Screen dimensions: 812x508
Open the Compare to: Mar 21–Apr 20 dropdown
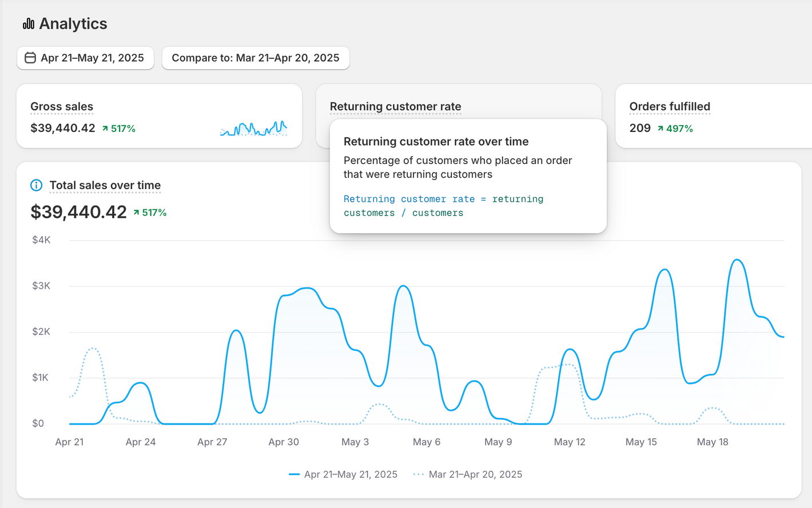pyautogui.click(x=255, y=58)
